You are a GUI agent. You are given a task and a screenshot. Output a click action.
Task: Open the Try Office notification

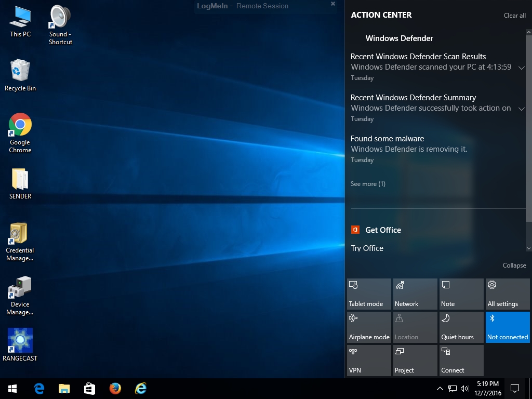[x=367, y=248]
